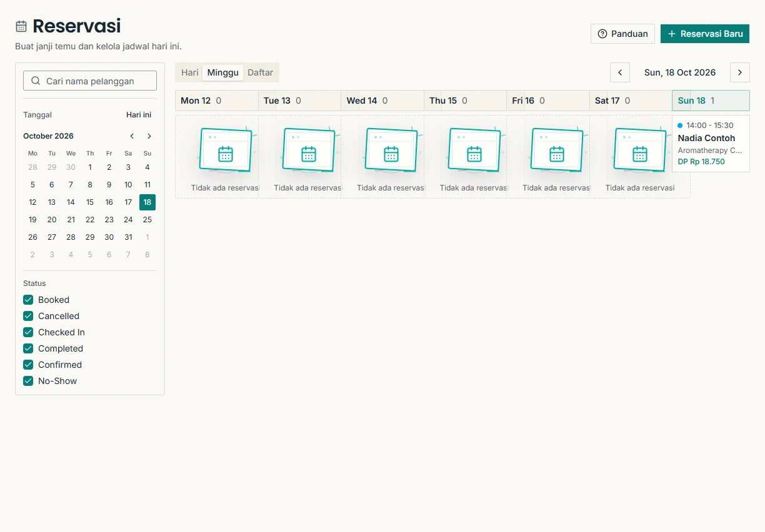Create a new booking with Reservasi Baru
765x532 pixels.
point(705,34)
